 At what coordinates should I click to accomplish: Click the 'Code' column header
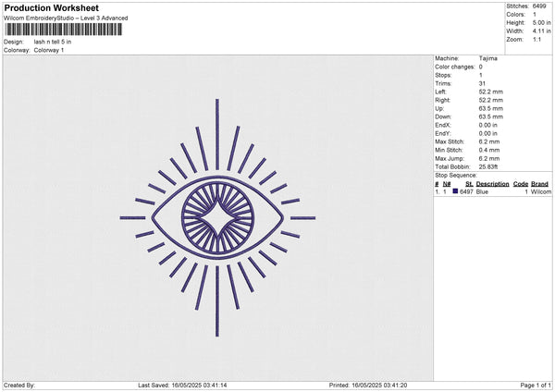520,184
